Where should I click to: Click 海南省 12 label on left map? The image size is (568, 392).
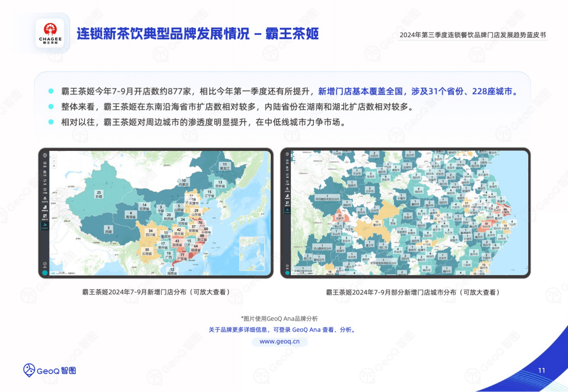tap(172, 271)
